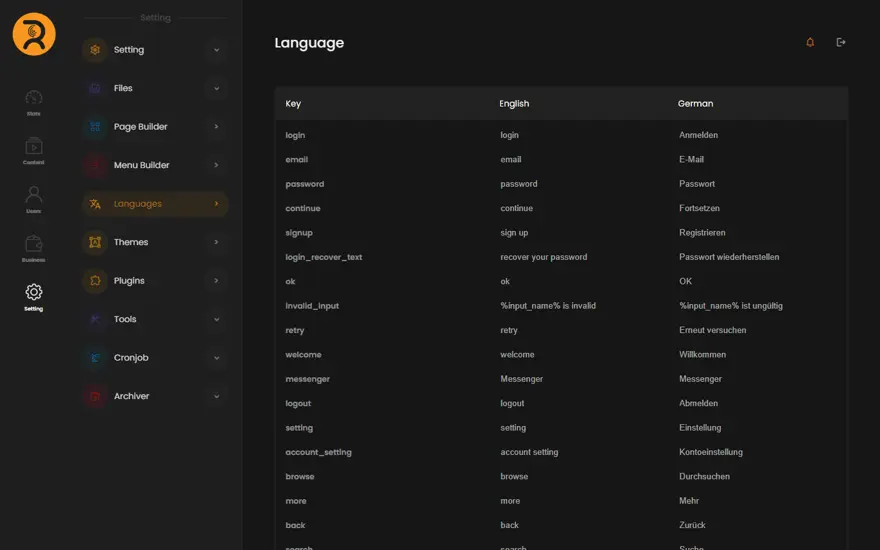This screenshot has width=880, height=550.
Task: Expand the Setting menu chevron
Action: click(216, 50)
